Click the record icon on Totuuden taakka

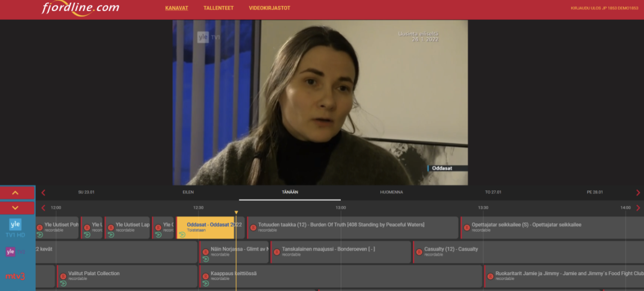(x=253, y=227)
